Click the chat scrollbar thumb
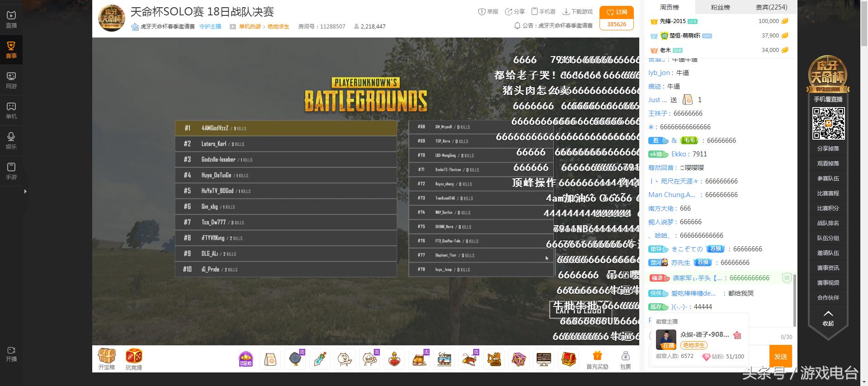This screenshot has height=386, width=868. point(795,300)
